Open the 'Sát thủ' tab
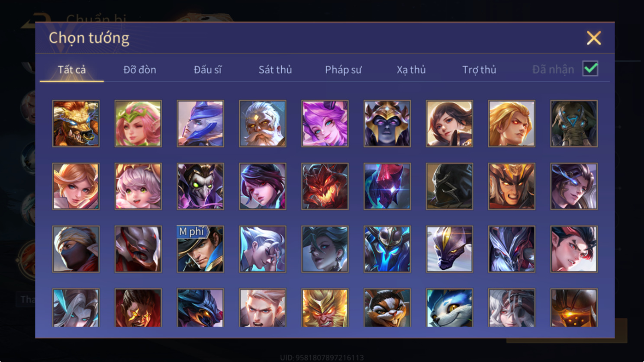 click(x=275, y=70)
